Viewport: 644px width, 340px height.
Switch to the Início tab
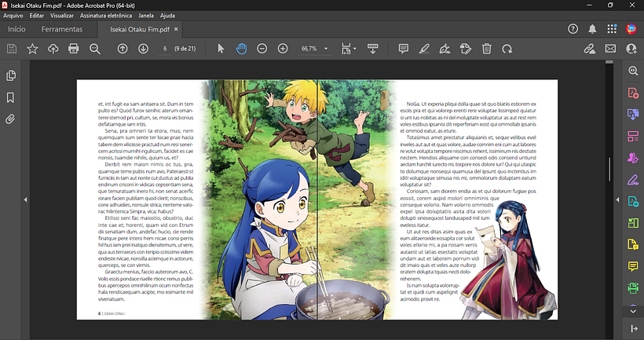pyautogui.click(x=16, y=29)
